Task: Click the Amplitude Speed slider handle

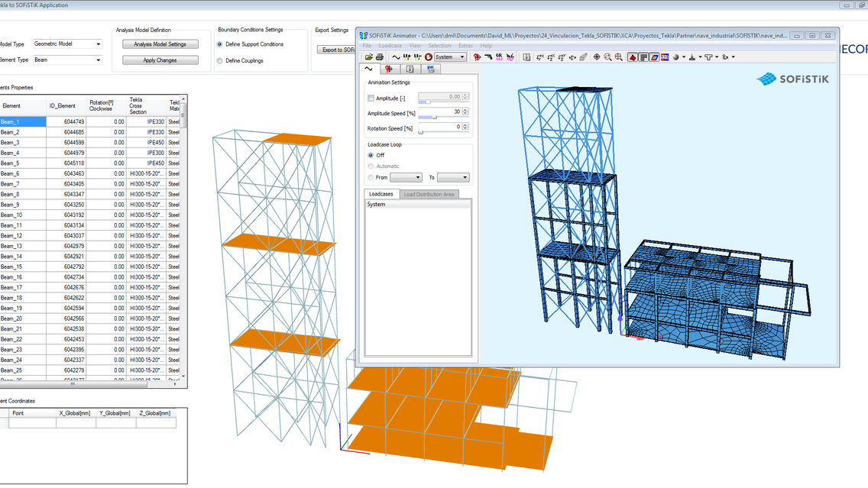Action: coord(435,118)
